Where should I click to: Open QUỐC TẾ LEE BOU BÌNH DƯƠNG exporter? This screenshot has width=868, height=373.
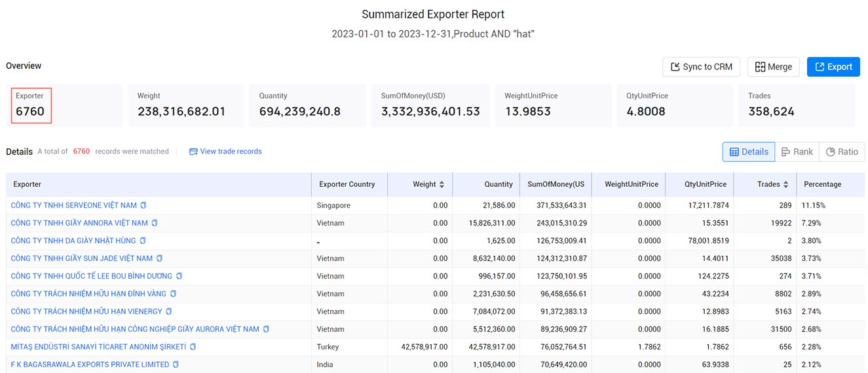(x=92, y=276)
